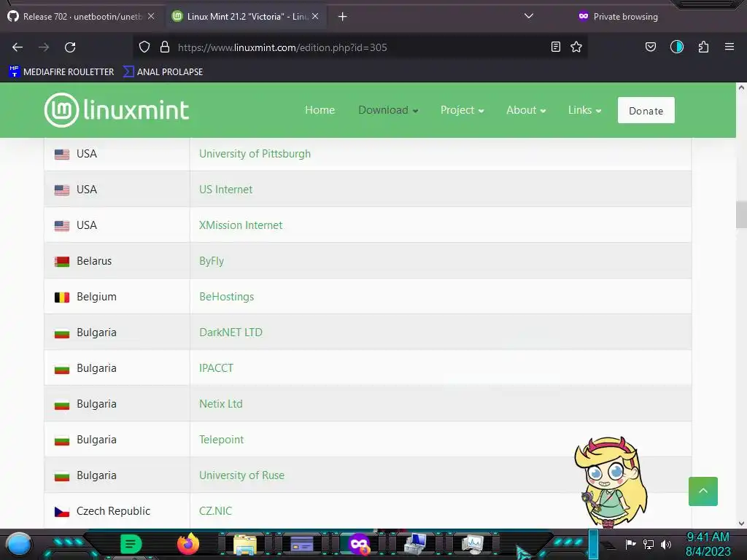Image resolution: width=747 pixels, height=560 pixels.
Task: Open the computer toolbox taskbar icon
Action: (x=415, y=544)
